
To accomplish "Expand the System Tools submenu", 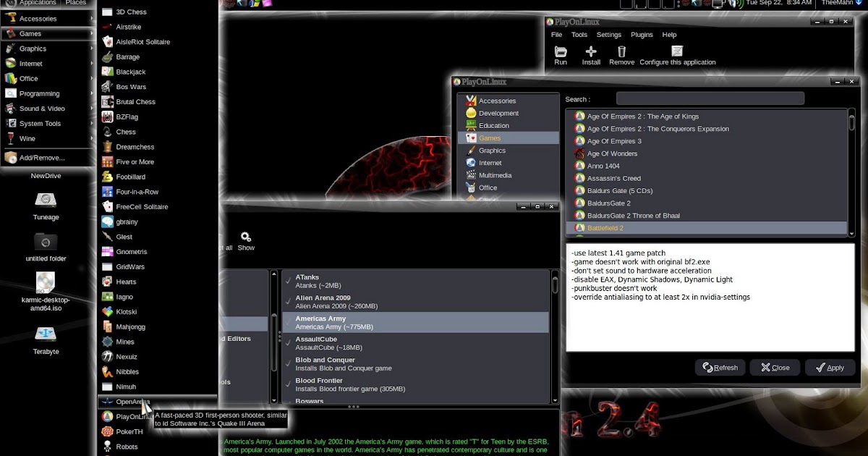I will (91, 123).
